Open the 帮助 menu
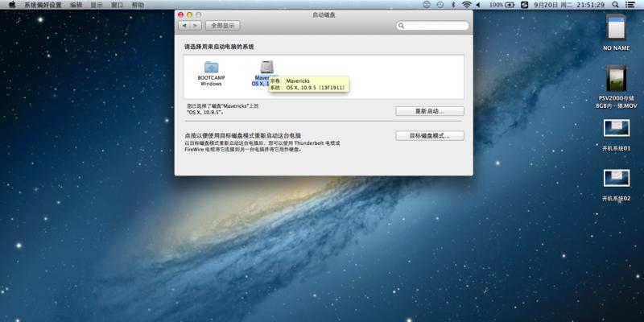Viewport: 644px width, 322px height. 138,5
